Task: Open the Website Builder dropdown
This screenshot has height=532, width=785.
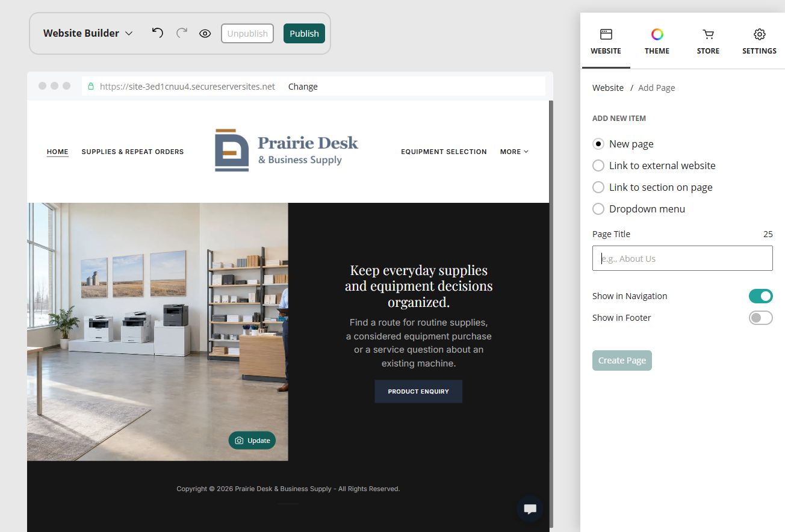Action: (88, 33)
